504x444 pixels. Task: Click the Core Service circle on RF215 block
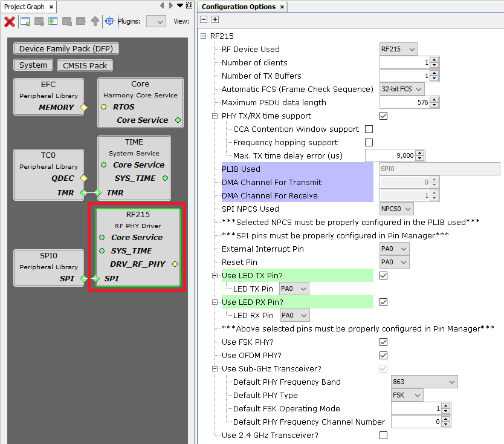[102, 238]
